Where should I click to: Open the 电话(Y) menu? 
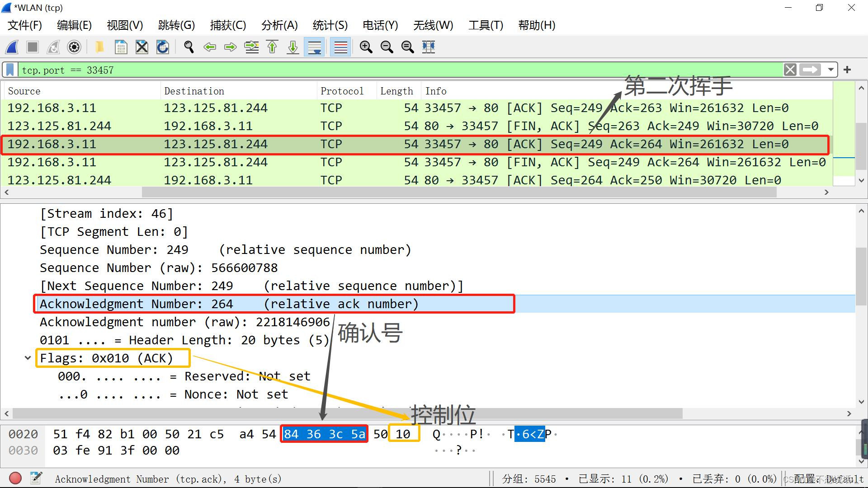pos(380,25)
